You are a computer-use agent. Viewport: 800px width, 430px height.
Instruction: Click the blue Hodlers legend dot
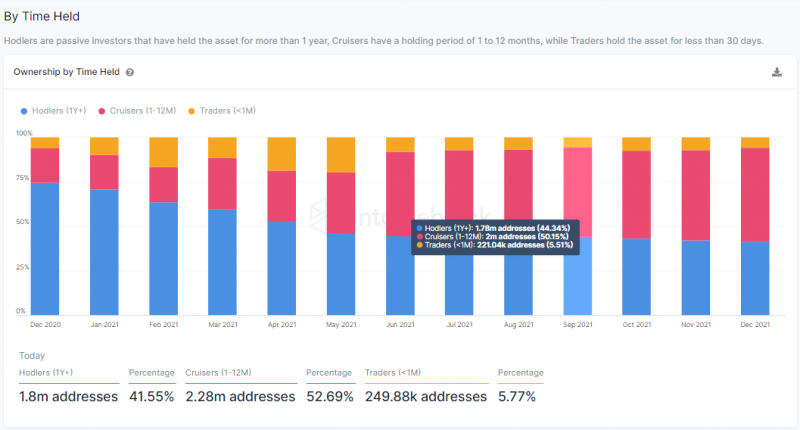point(23,111)
